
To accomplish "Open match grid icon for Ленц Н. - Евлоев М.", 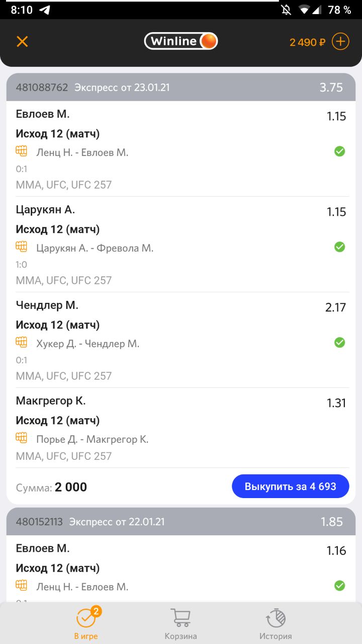I will (21, 151).
